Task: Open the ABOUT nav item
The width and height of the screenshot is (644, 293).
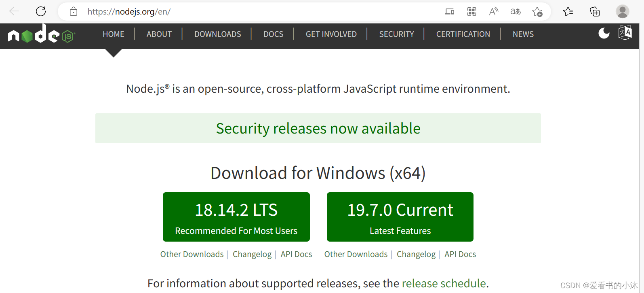Action: click(159, 34)
